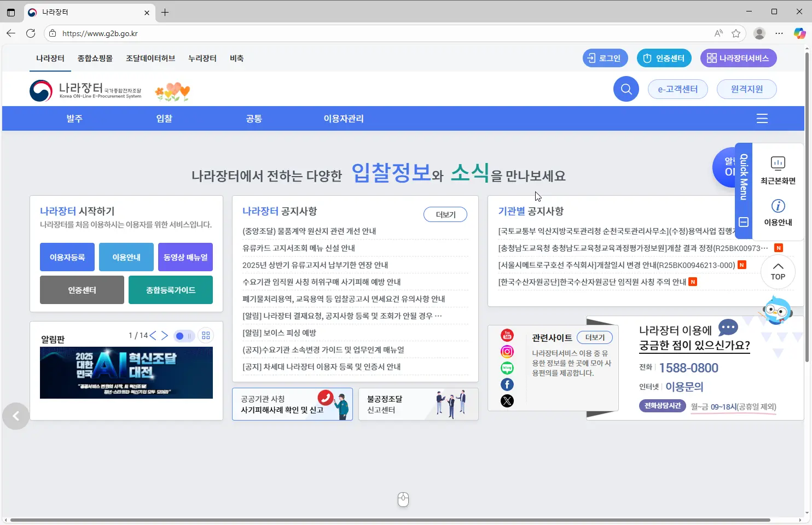Open 최근본화면 in Quick Menu
The image size is (812, 525).
tap(778, 171)
